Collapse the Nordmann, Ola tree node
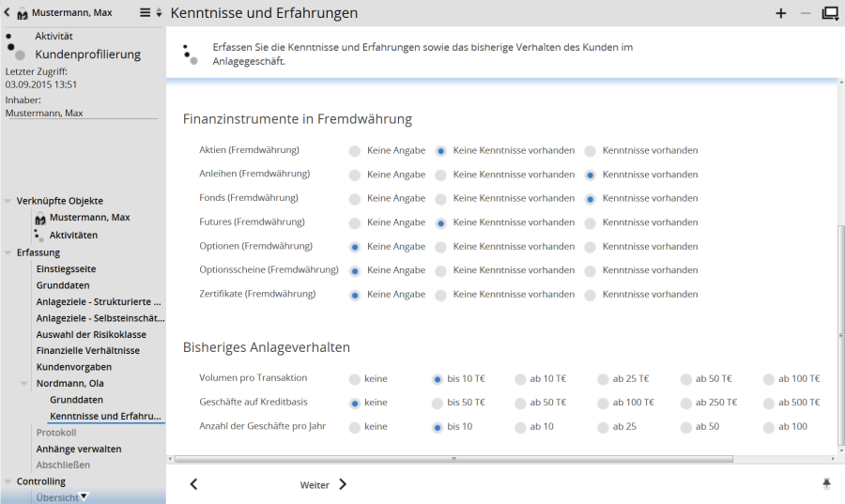Viewport: 845px width, 504px height. pyautogui.click(x=25, y=383)
